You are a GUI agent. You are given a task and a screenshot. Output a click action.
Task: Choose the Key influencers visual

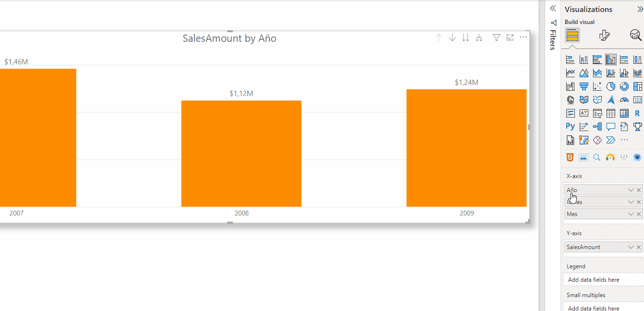[x=584, y=127]
